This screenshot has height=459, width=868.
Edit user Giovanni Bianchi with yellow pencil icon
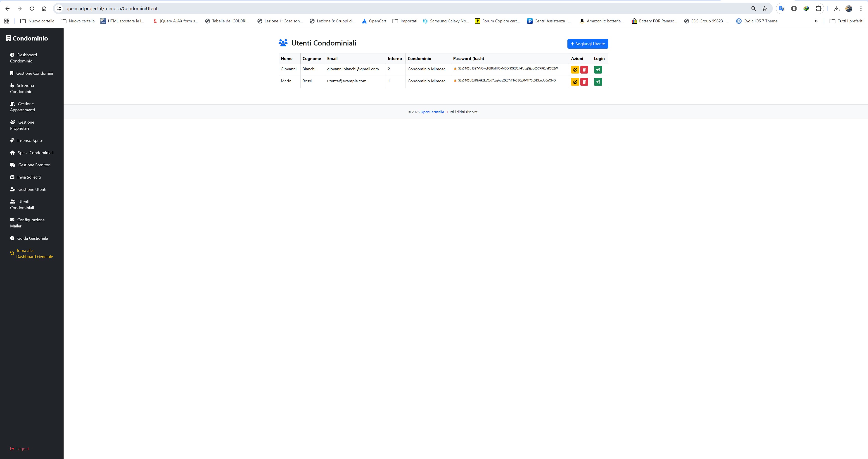(575, 70)
